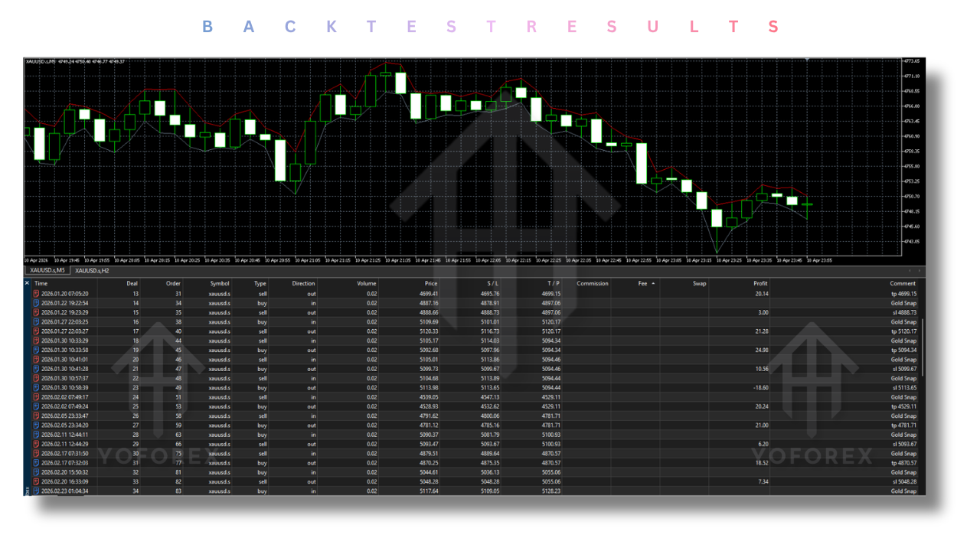Switch to the XAUUSD.s,H2 chart tab

coord(92,270)
